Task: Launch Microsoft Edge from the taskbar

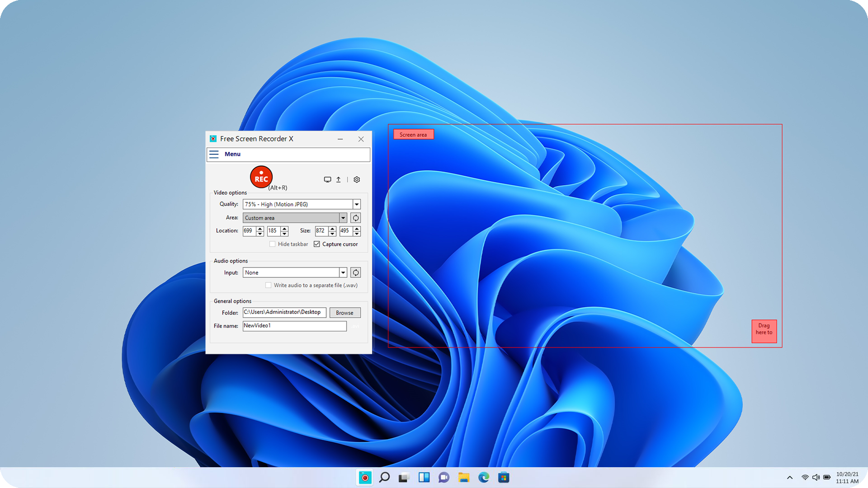Action: tap(484, 477)
